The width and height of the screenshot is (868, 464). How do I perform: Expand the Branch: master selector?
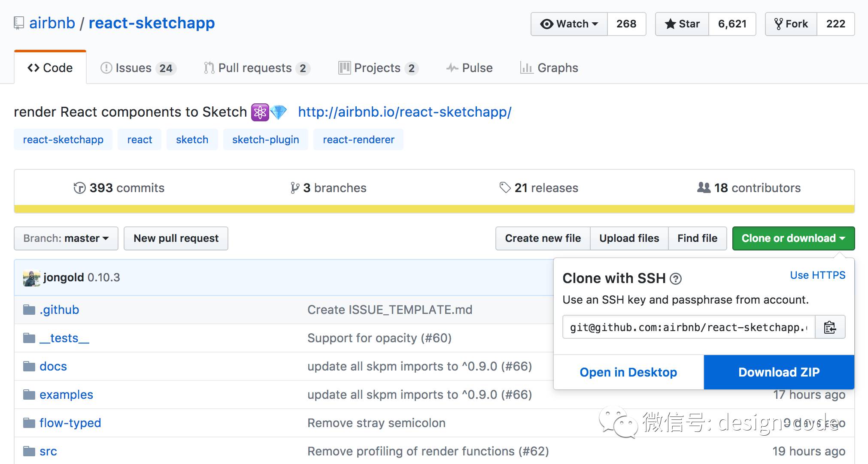66,238
